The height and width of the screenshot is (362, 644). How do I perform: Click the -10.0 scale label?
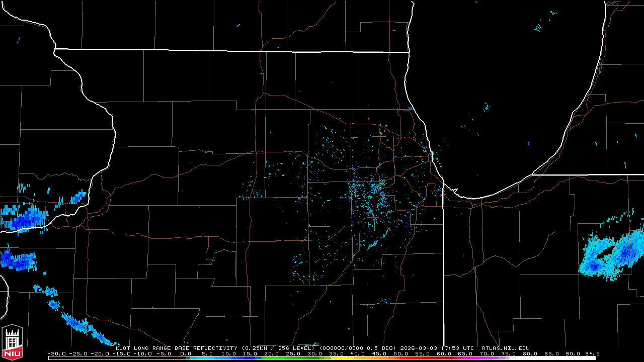point(143,353)
